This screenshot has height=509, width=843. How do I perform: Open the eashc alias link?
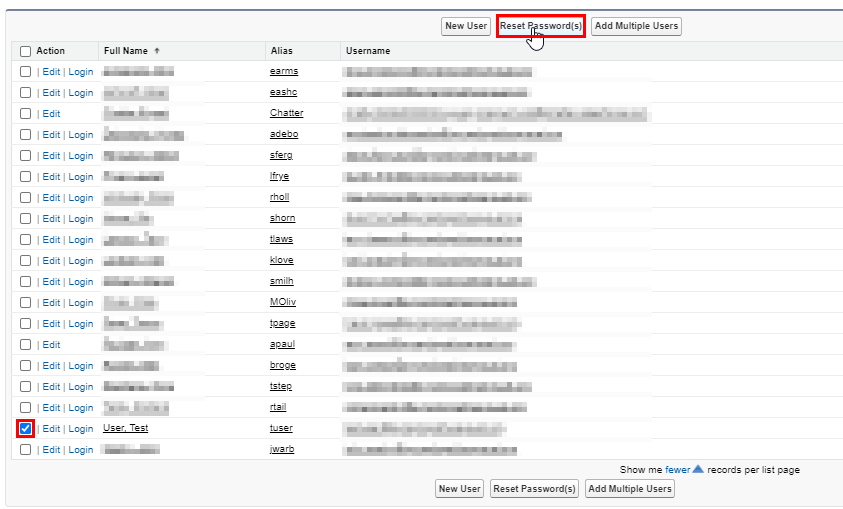click(283, 92)
